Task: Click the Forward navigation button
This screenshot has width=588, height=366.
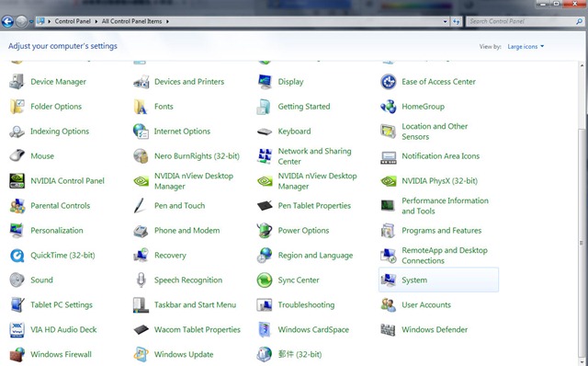Action: [21, 21]
